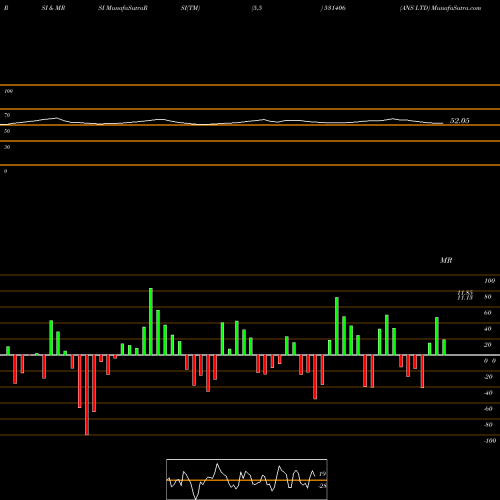500x500 pixels.
Task: Click the RSI scale label 70
Action: 7,115
